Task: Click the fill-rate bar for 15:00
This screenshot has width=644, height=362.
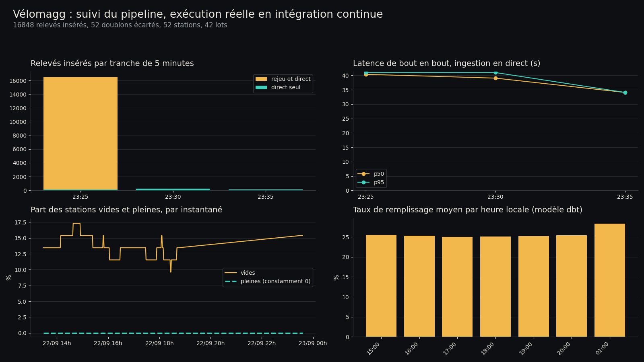Action: click(381, 286)
